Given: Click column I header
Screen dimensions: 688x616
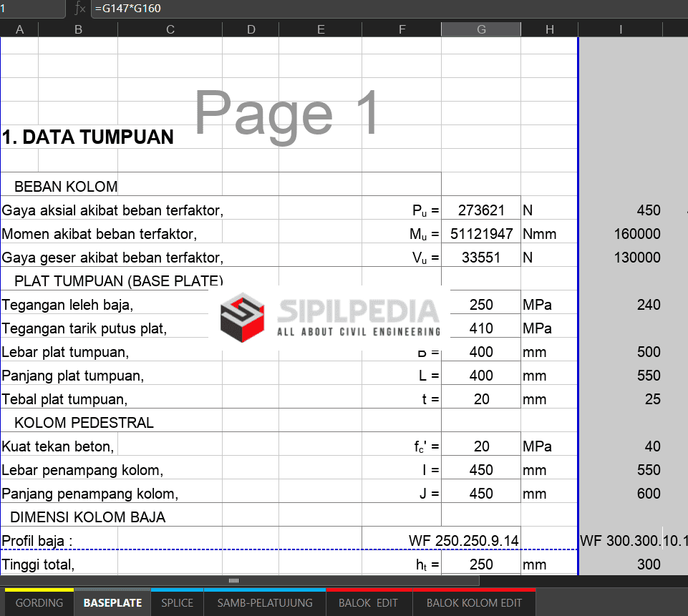Looking at the screenshot, I should point(620,29).
